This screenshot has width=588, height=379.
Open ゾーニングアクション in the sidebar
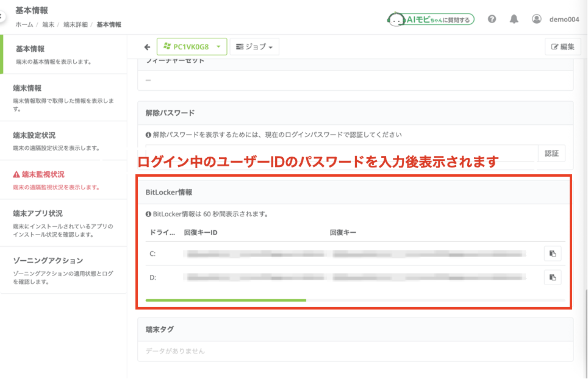pos(63,271)
